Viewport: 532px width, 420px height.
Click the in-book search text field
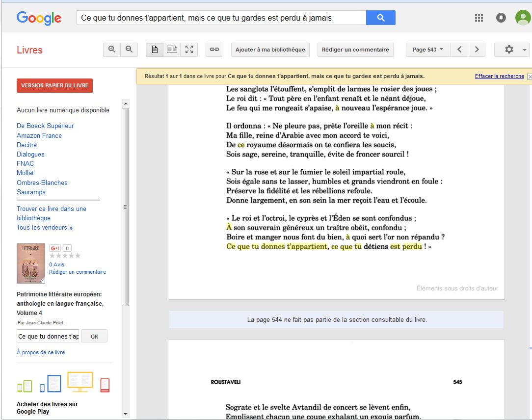pos(48,337)
